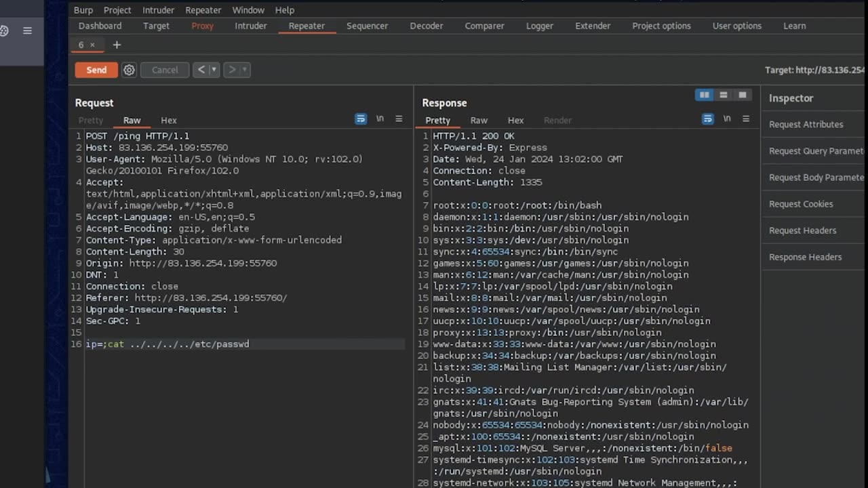Click the Target URL label
This screenshot has width=868, height=488.
tap(815, 70)
